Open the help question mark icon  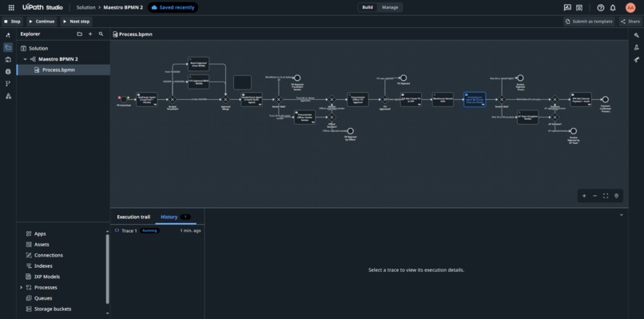point(601,7)
